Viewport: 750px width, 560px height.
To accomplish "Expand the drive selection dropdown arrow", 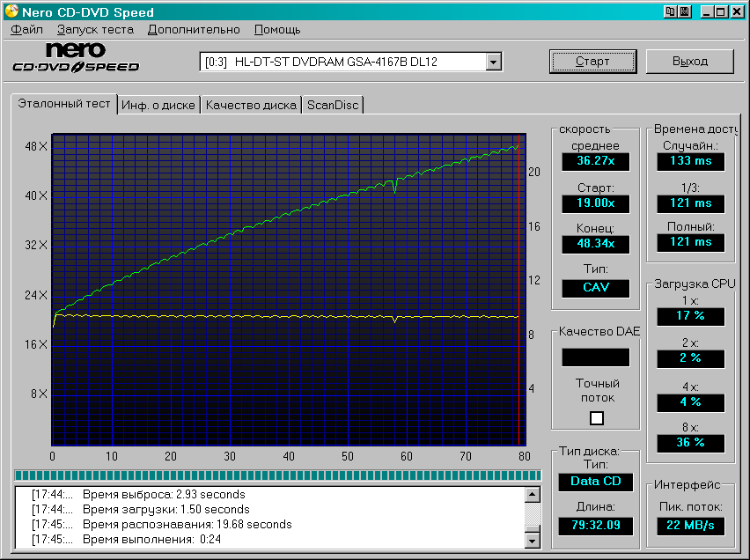I will pyautogui.click(x=493, y=62).
